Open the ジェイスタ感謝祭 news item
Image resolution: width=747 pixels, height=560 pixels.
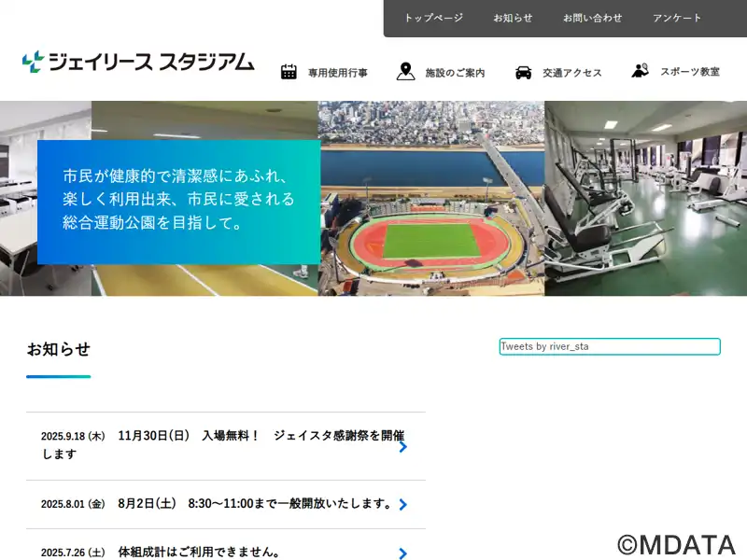tap(226, 446)
